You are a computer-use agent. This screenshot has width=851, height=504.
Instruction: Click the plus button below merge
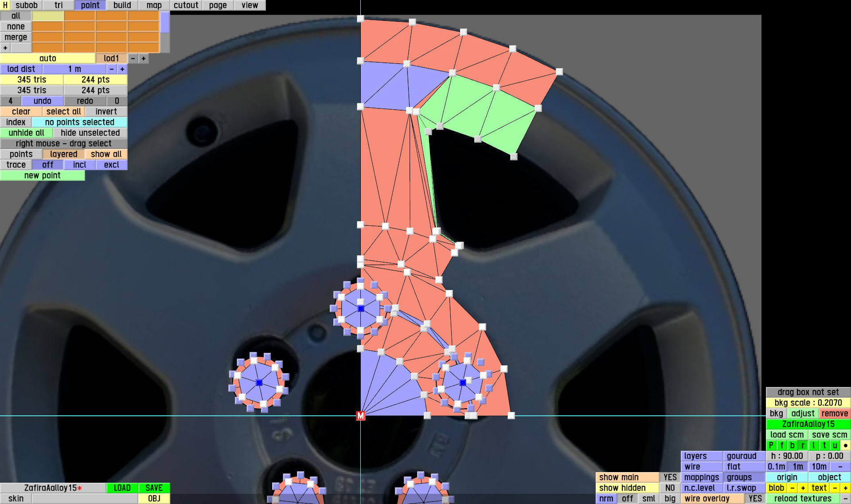(x=5, y=48)
